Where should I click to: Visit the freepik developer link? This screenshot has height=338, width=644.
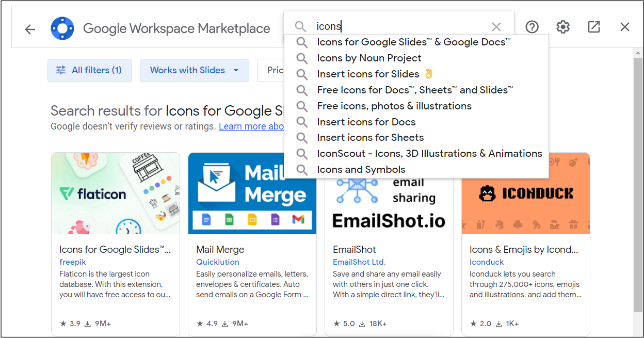(x=72, y=262)
